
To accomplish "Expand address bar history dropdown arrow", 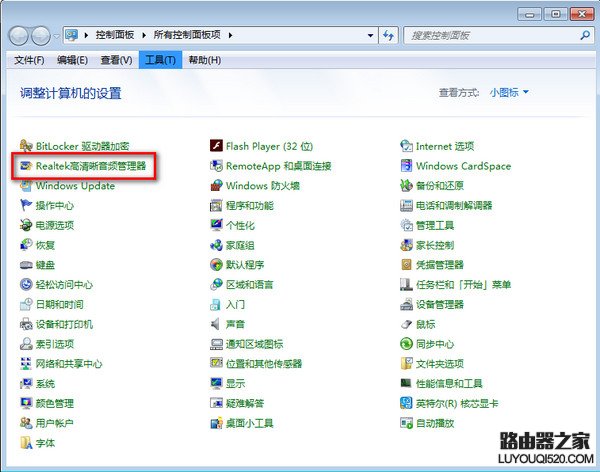I will coord(370,36).
